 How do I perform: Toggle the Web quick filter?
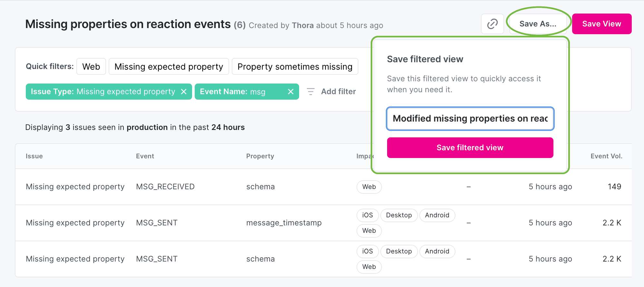91,66
